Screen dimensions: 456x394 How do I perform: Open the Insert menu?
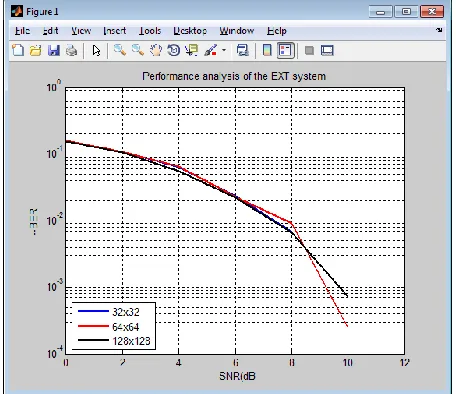(115, 31)
